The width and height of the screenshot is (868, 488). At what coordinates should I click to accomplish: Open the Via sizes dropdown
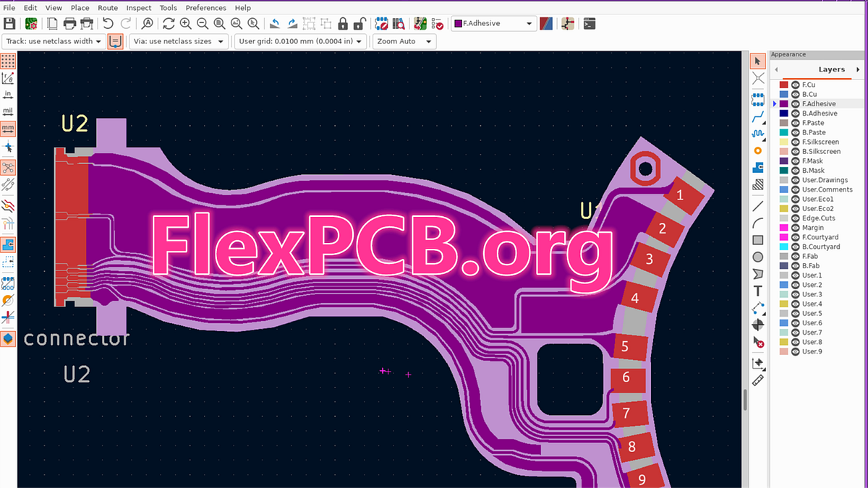point(177,41)
